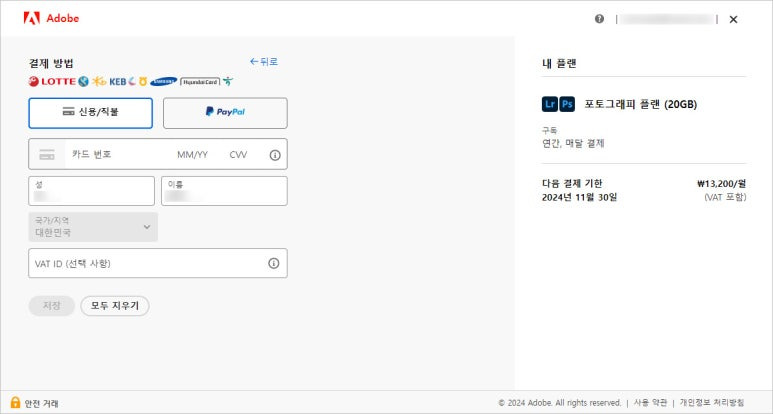Click the Photoshop Ps plan icon

click(x=567, y=104)
